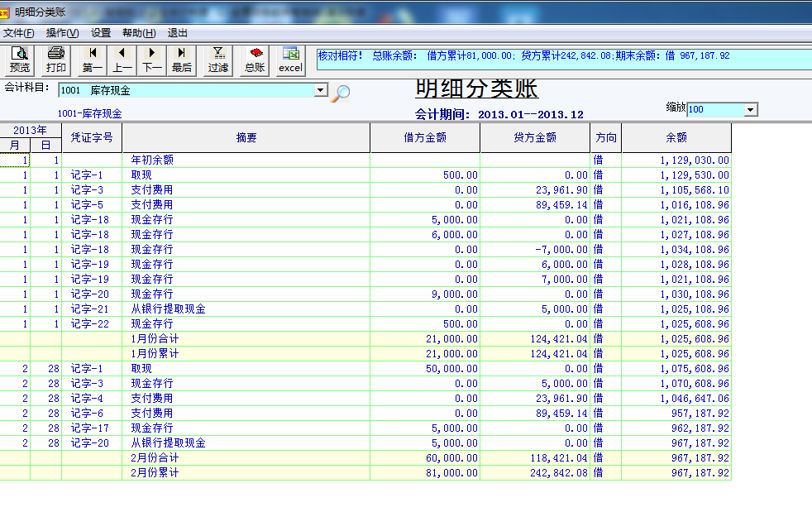This screenshot has width=812, height=531.
Task: Open the 过滤 filter tool
Action: coord(218,60)
